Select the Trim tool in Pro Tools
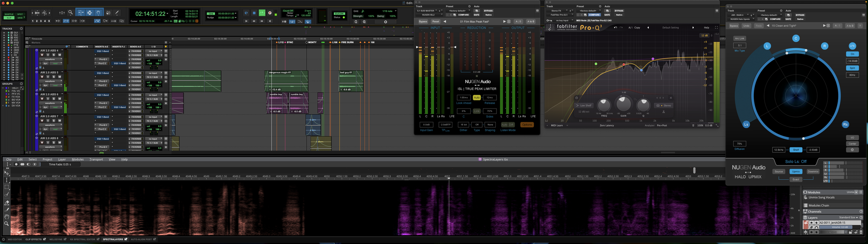Image resolution: width=868 pixels, height=244 pixels. [81, 12]
